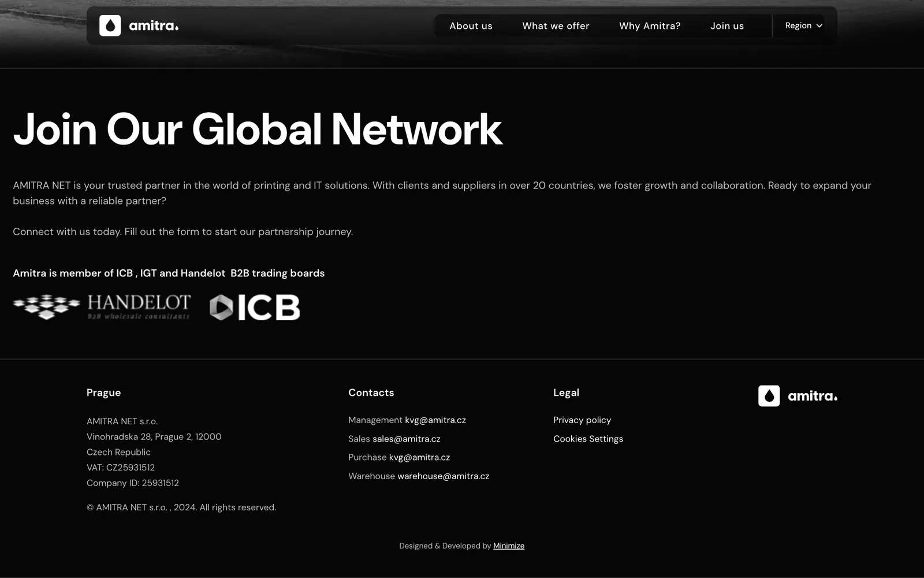Click the Contacts footer heading
Screen dimensions: 924x578
tap(371, 392)
